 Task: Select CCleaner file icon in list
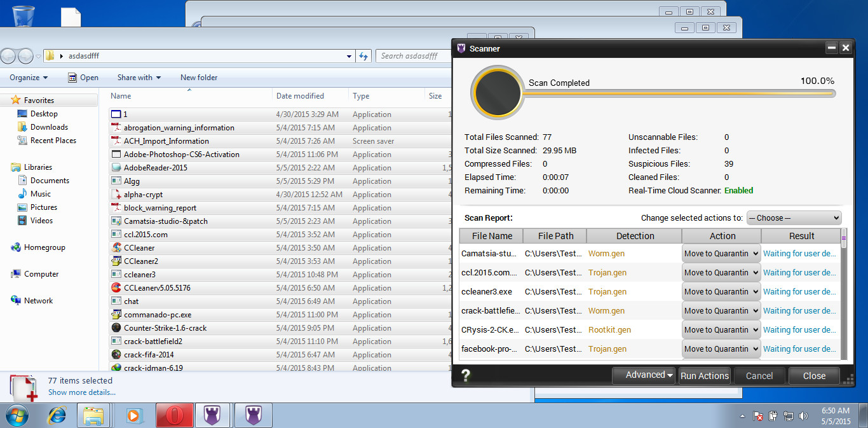click(x=116, y=248)
